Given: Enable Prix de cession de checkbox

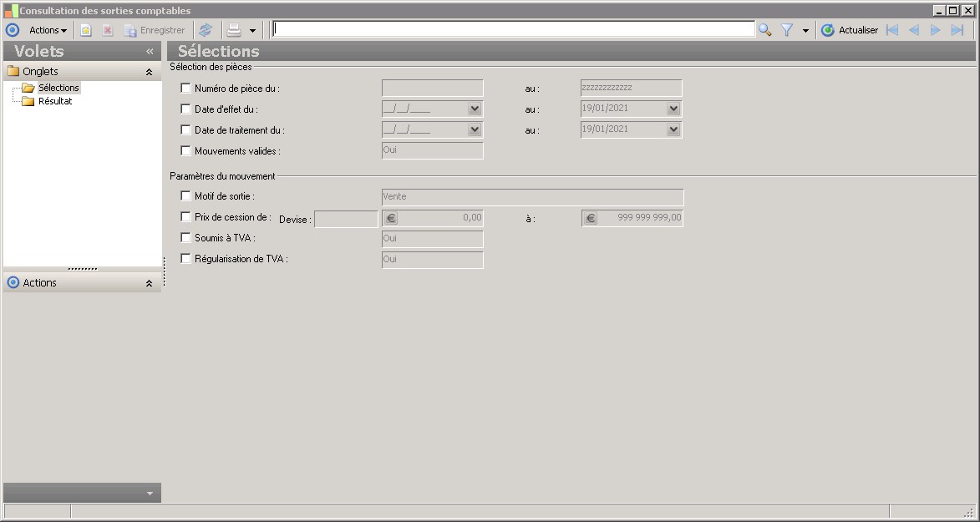Looking at the screenshot, I should point(185,217).
